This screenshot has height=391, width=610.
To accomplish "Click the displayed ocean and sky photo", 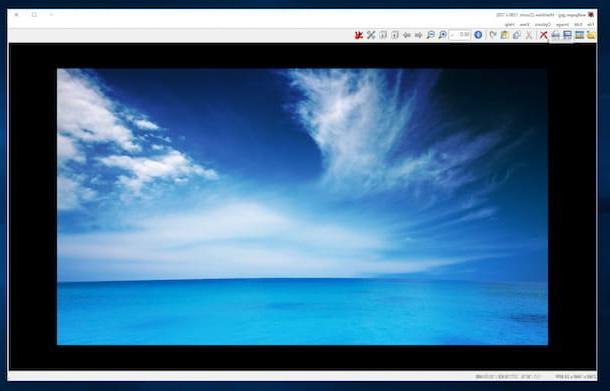I will (302, 207).
